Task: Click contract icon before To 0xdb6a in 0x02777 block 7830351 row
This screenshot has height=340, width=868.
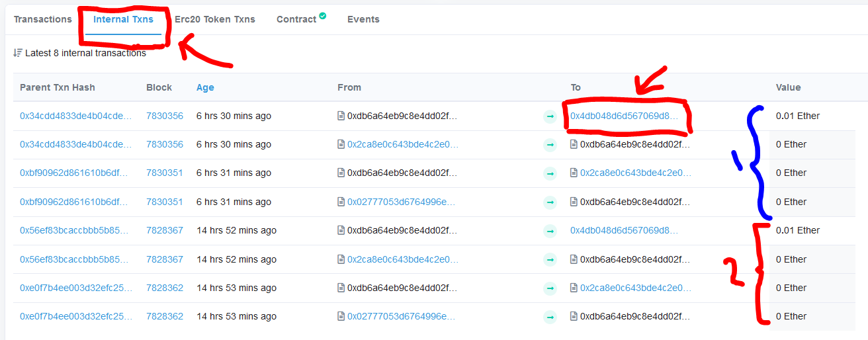Action: (574, 202)
